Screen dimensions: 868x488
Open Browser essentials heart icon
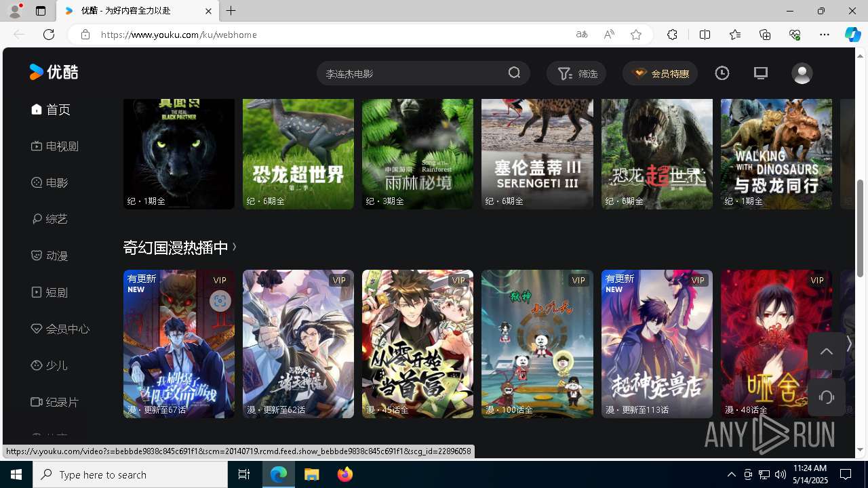pyautogui.click(x=795, y=35)
